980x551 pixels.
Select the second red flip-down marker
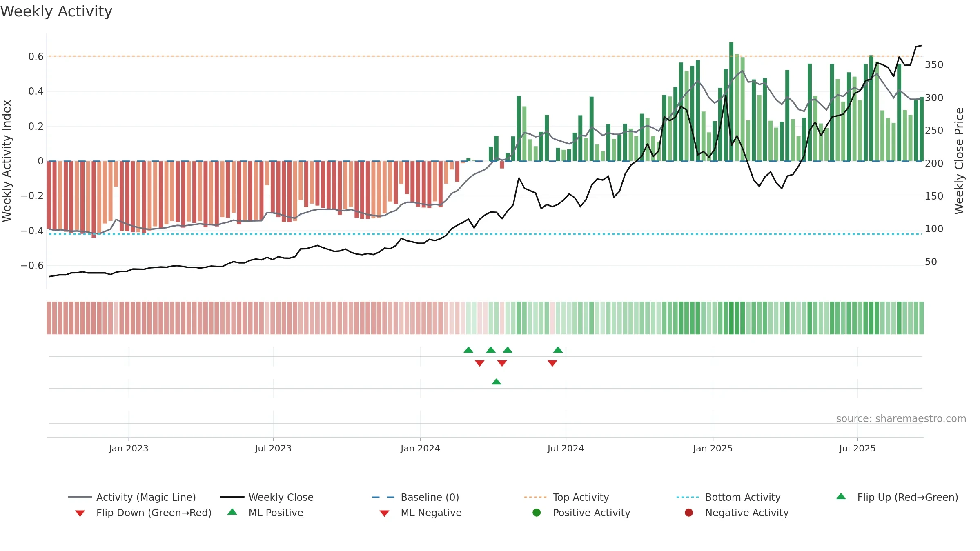(x=502, y=363)
